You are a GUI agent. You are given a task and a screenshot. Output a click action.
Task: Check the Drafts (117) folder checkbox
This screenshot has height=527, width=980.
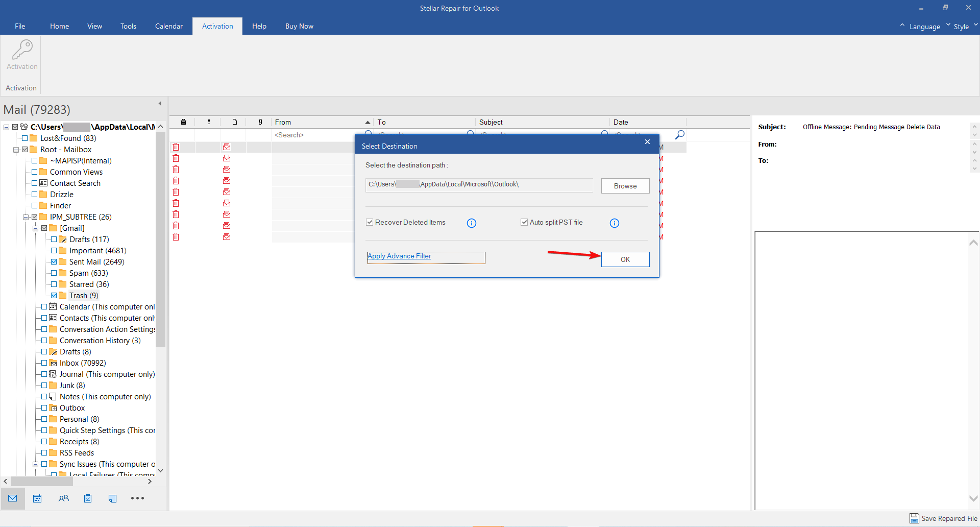(x=54, y=239)
